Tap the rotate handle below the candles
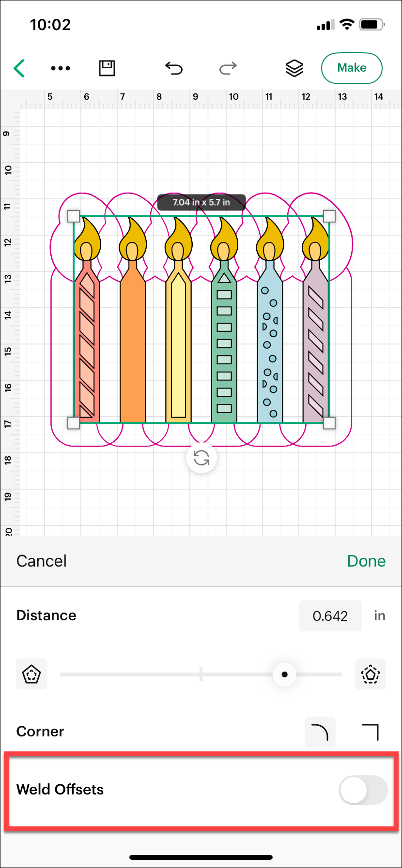Viewport: 402px width, 868px height. (x=201, y=458)
